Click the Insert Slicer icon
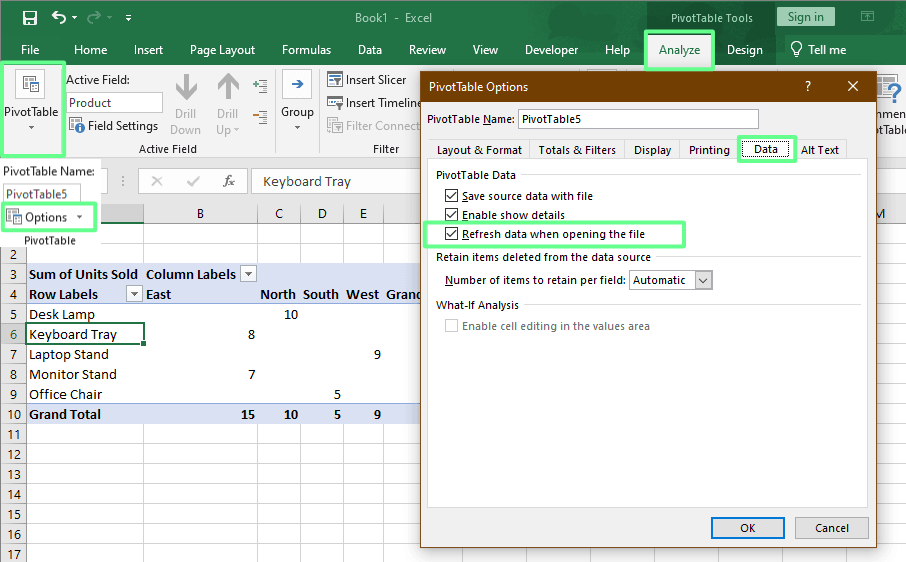Screen dimensions: 906x562 tap(334, 80)
